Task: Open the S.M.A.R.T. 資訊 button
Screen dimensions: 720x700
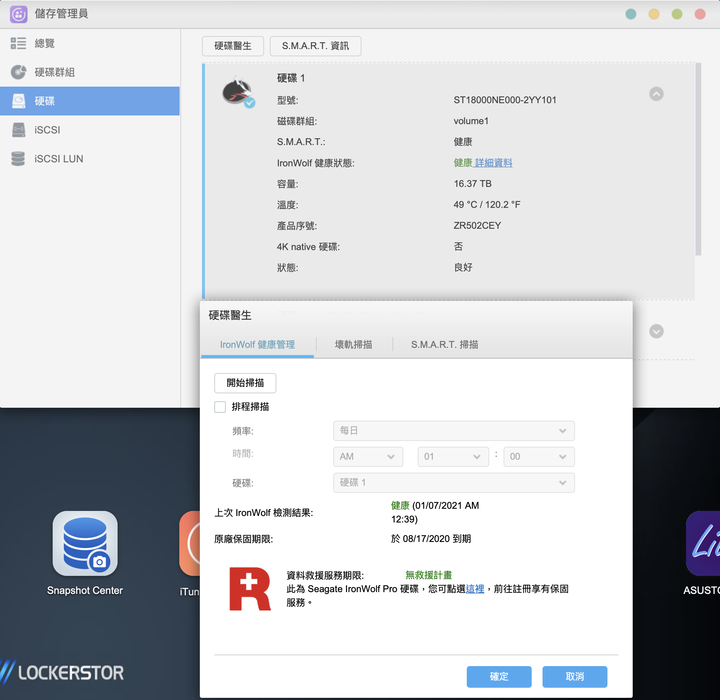Action: click(x=315, y=46)
